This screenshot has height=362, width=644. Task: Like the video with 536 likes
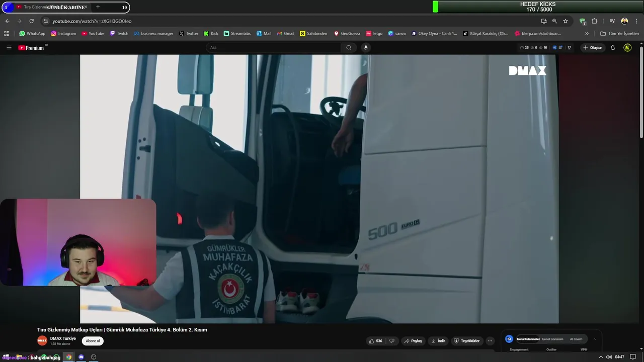(376, 341)
